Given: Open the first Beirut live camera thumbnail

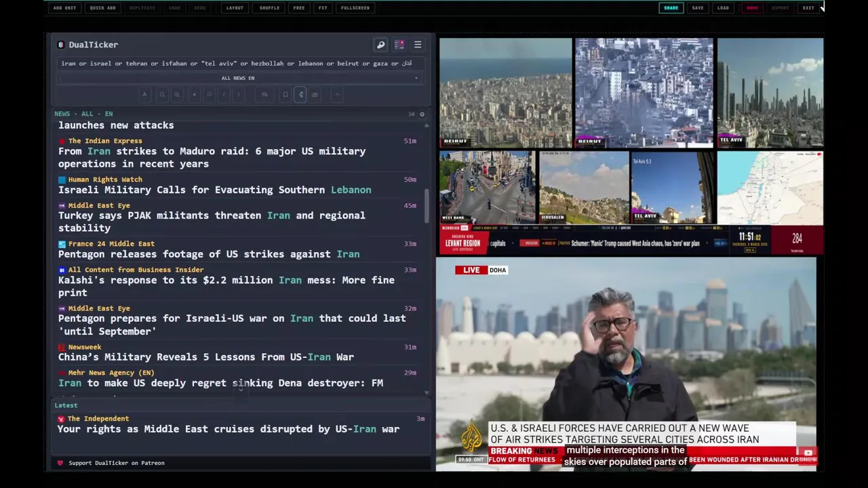Looking at the screenshot, I should pos(505,93).
